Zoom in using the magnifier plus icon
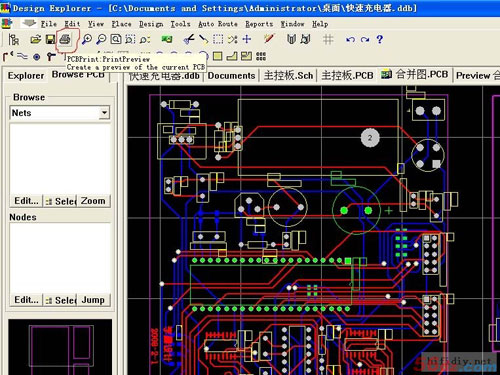The image size is (500, 375). [87, 39]
